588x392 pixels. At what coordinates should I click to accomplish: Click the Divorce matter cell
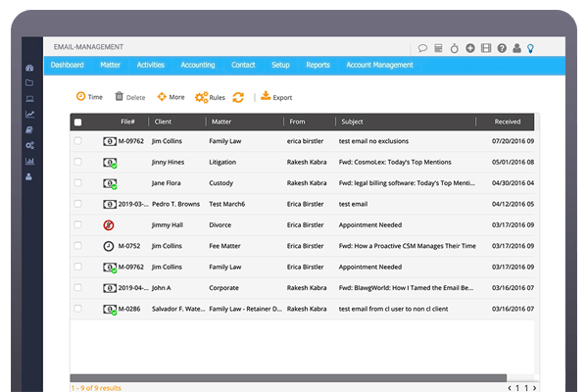click(220, 225)
